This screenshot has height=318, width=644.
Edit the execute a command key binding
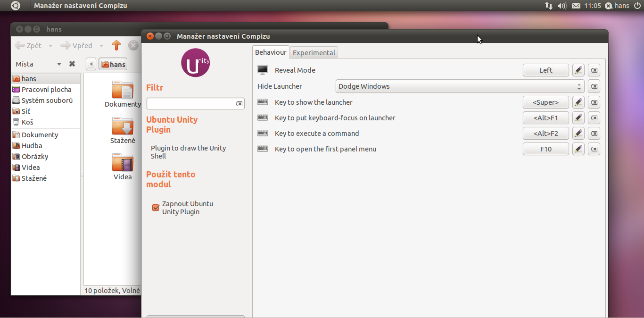pyautogui.click(x=578, y=134)
